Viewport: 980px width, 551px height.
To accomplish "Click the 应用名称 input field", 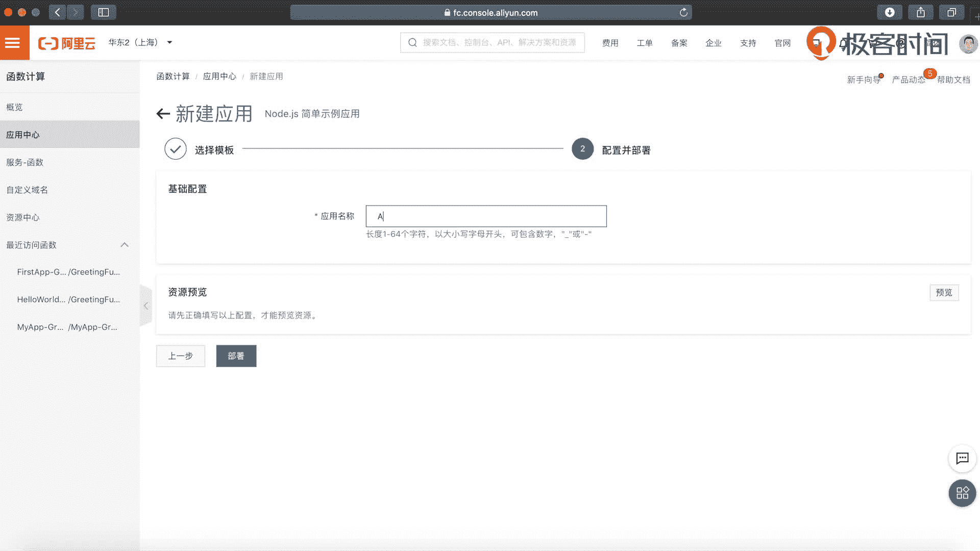I will pos(486,216).
